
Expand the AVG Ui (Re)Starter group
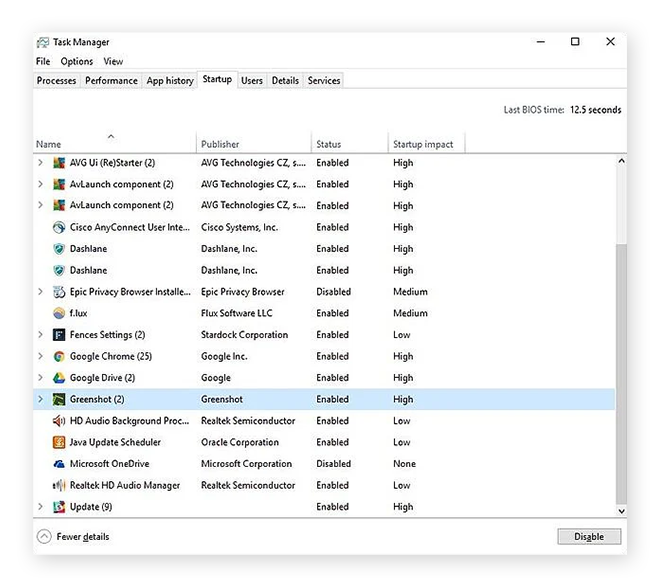point(40,162)
